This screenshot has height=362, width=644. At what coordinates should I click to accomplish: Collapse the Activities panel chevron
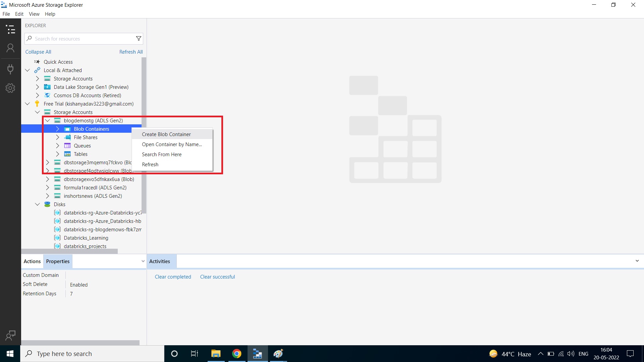coord(637,261)
